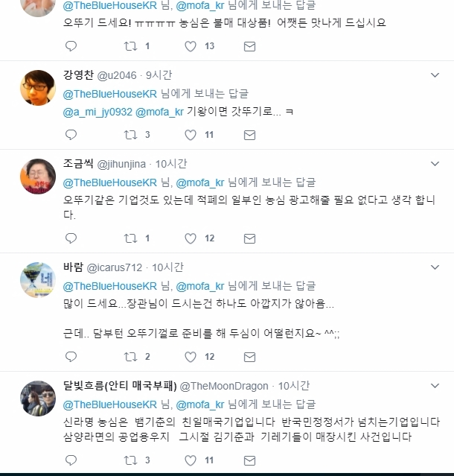
Task: Like 바람's tweet
Action: [191, 357]
